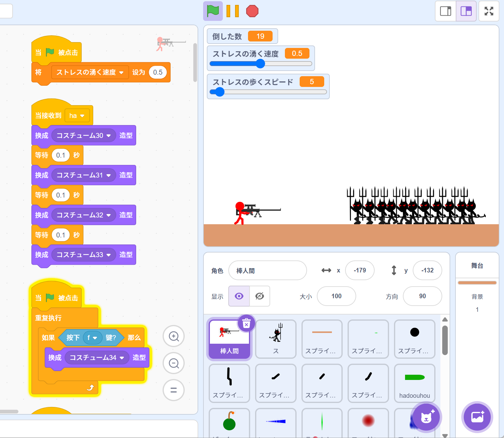Viewport: 504px width, 438px height.
Task: Hide the sprite with crossed-eye toggle
Action: tap(260, 296)
